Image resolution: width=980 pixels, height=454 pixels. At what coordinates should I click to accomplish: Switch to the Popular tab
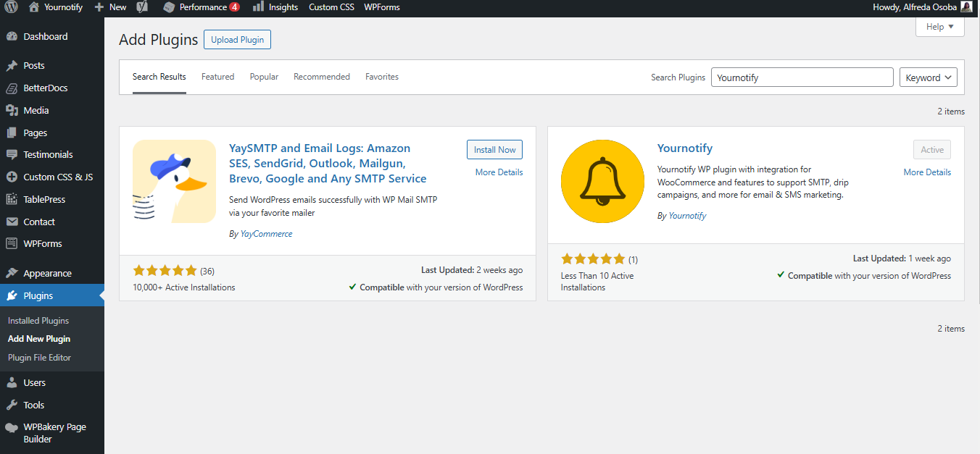(264, 77)
